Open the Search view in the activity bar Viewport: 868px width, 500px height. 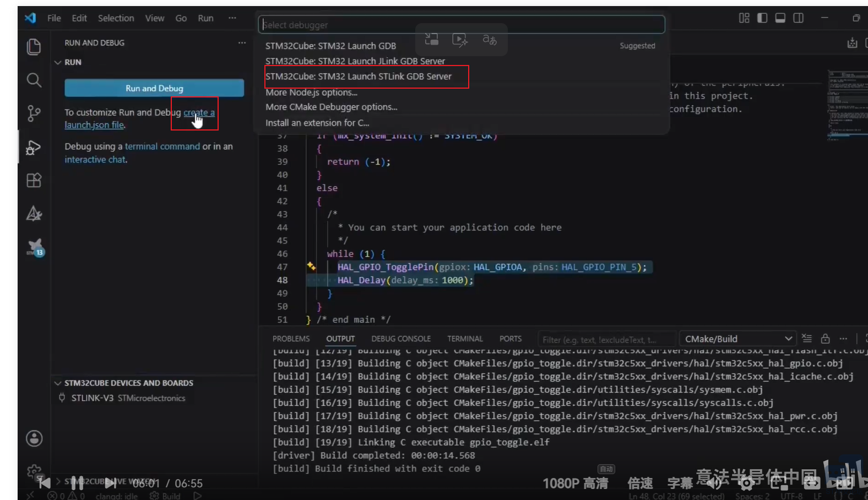point(34,80)
